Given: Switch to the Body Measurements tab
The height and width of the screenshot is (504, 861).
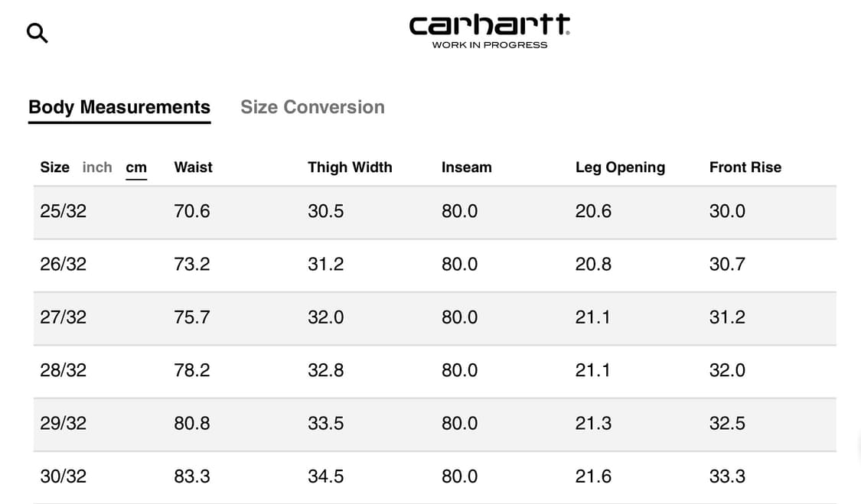Looking at the screenshot, I should click(x=119, y=107).
